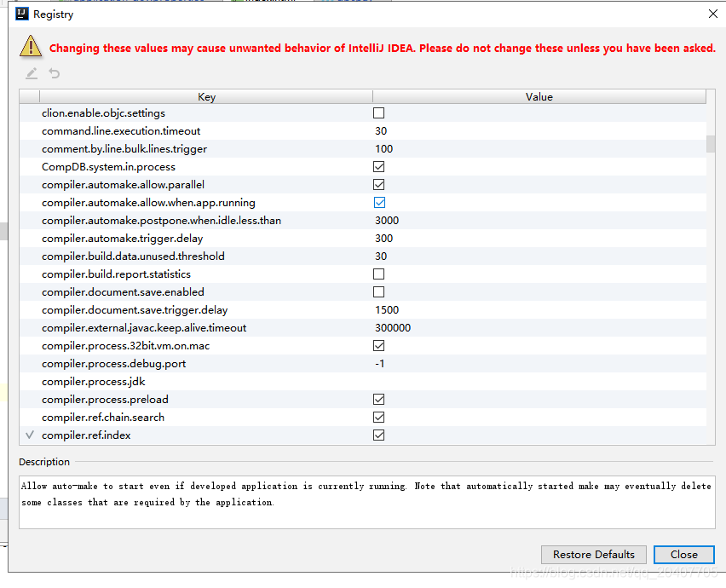
Task: Click the description text area
Action: [x=366, y=502]
